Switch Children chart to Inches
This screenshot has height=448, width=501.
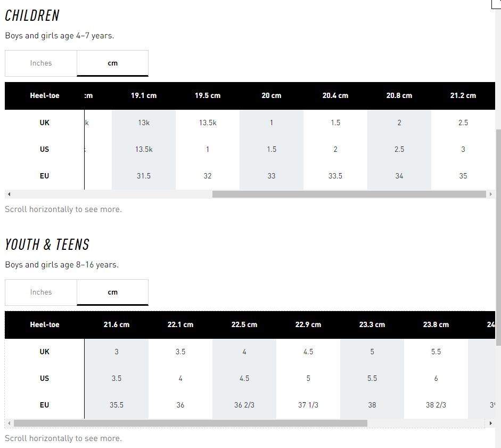pos(41,63)
